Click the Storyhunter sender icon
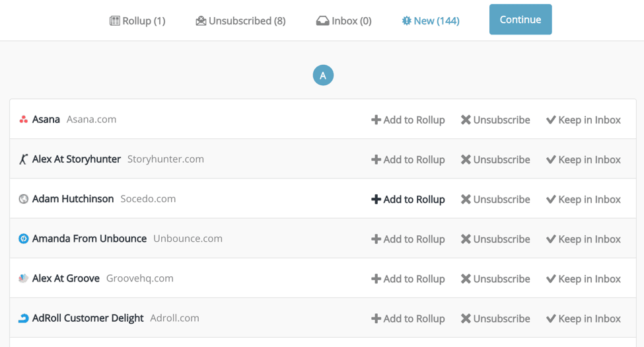Viewport: 644px width, 347px height. [23, 159]
